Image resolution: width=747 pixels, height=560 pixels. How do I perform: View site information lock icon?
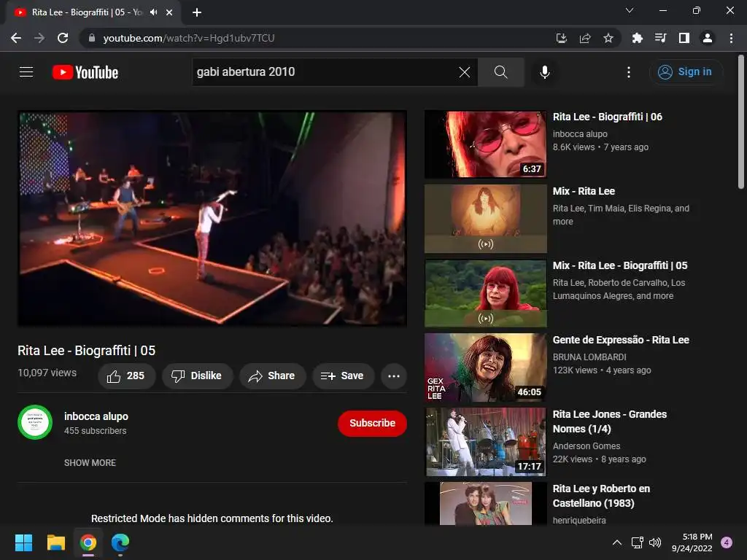[92, 38]
